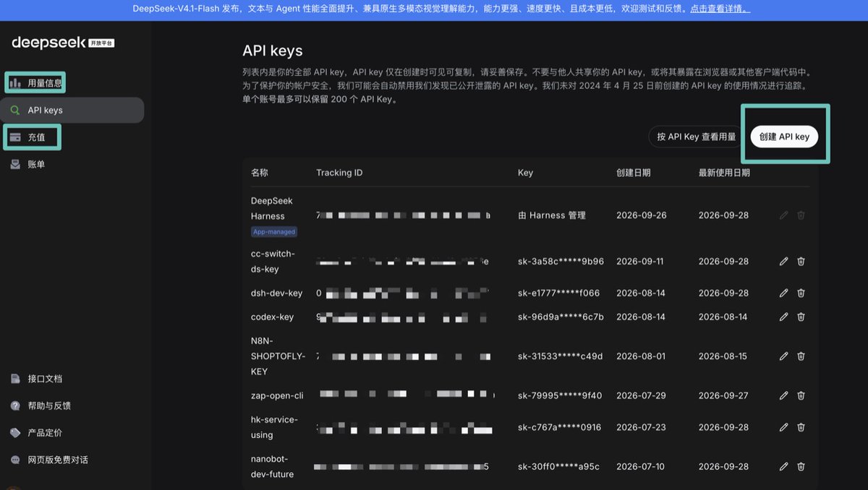
Task: Remove the nanobot-dev-future API key
Action: (801, 467)
